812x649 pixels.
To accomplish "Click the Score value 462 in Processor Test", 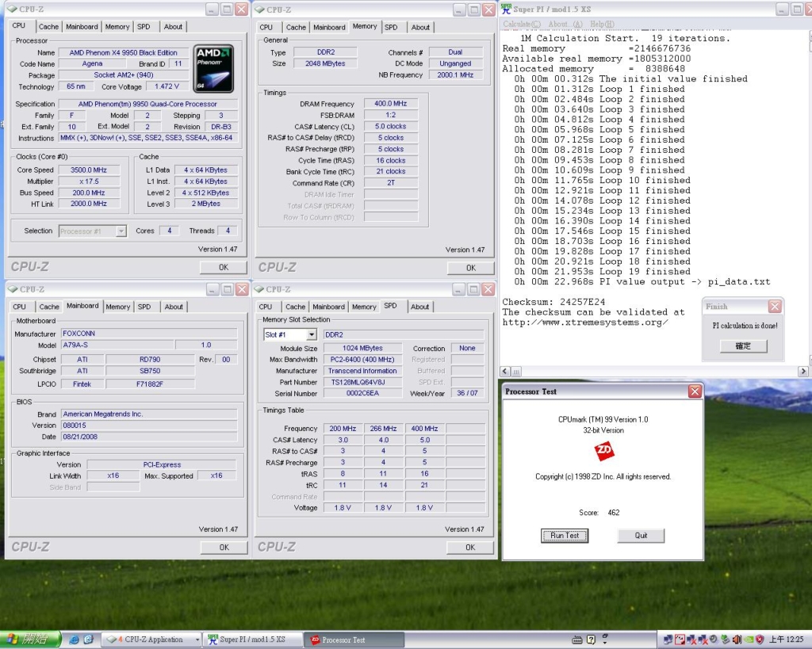I will tap(614, 513).
